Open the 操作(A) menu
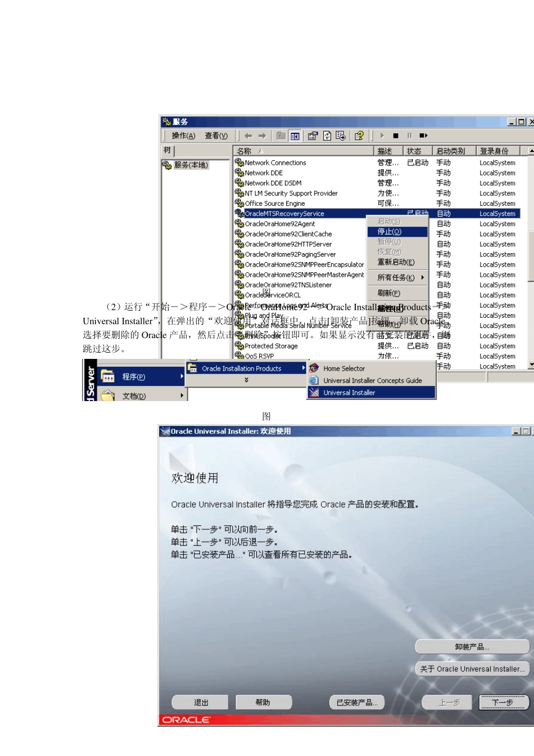The width and height of the screenshot is (534, 756). click(x=183, y=136)
